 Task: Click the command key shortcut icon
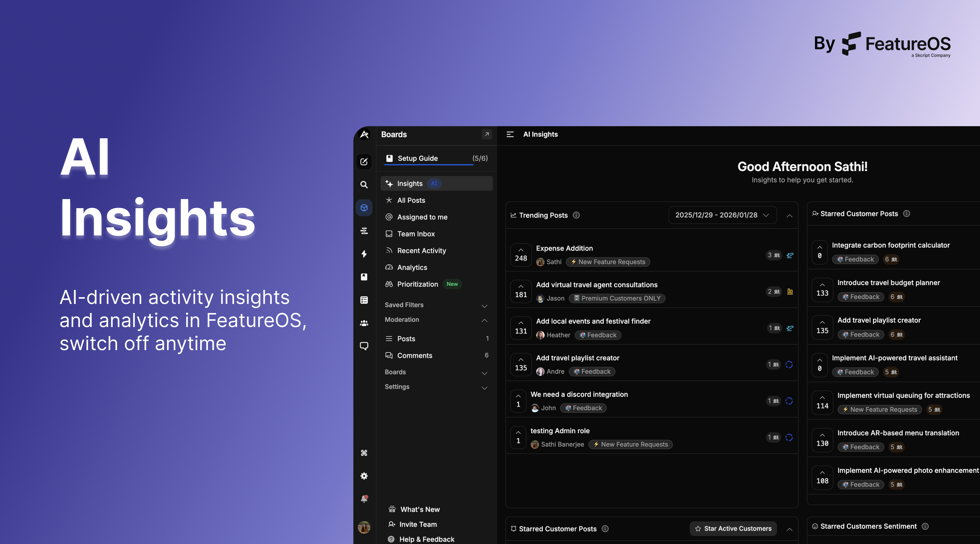[x=364, y=453]
